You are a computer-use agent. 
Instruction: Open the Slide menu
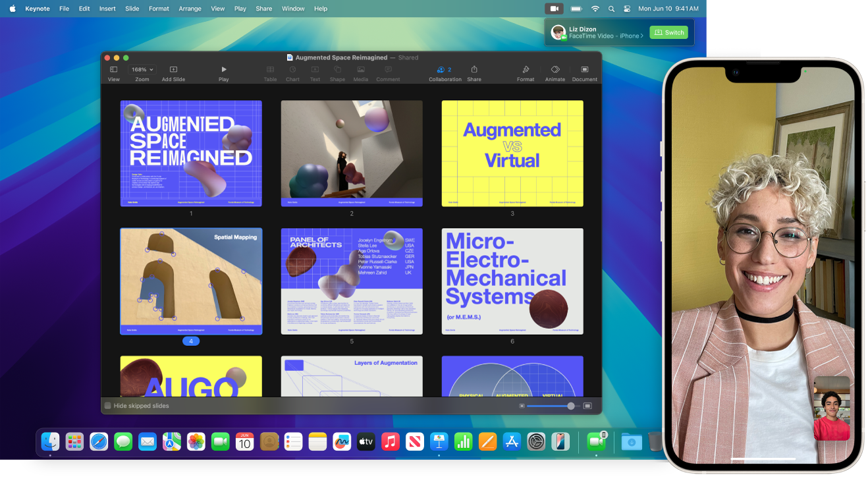tap(132, 8)
